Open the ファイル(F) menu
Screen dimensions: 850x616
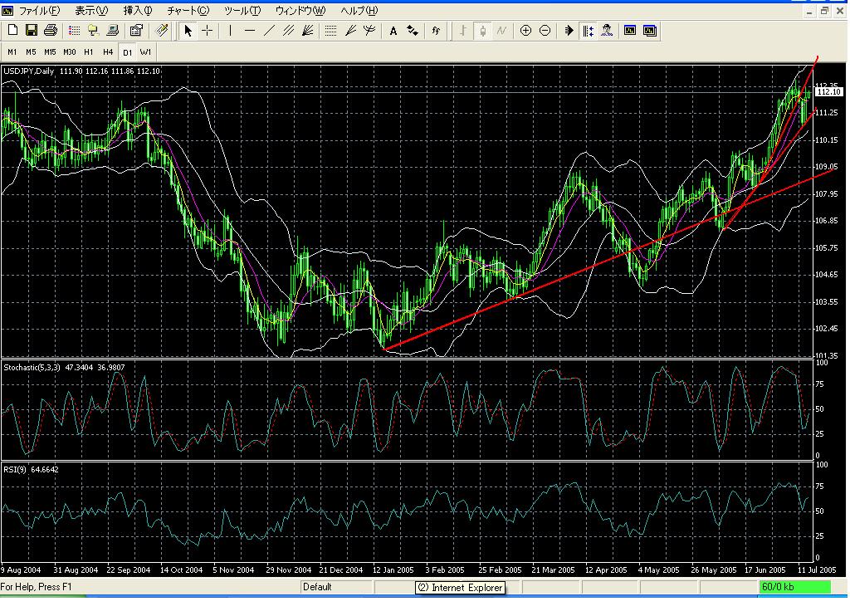tap(39, 11)
